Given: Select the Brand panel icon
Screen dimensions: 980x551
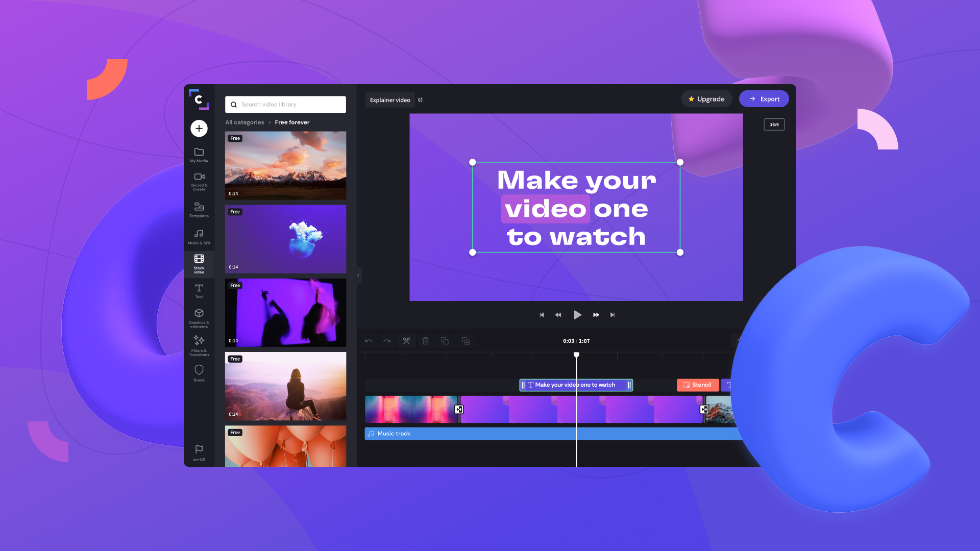Looking at the screenshot, I should tap(199, 370).
